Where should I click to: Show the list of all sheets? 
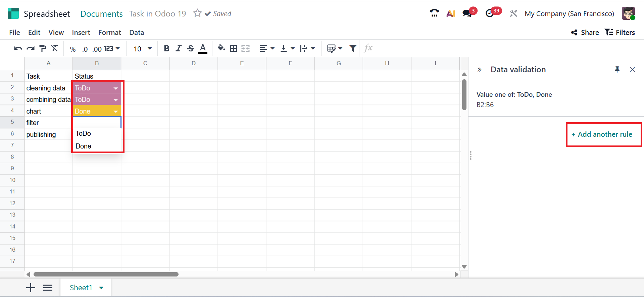[x=48, y=288]
